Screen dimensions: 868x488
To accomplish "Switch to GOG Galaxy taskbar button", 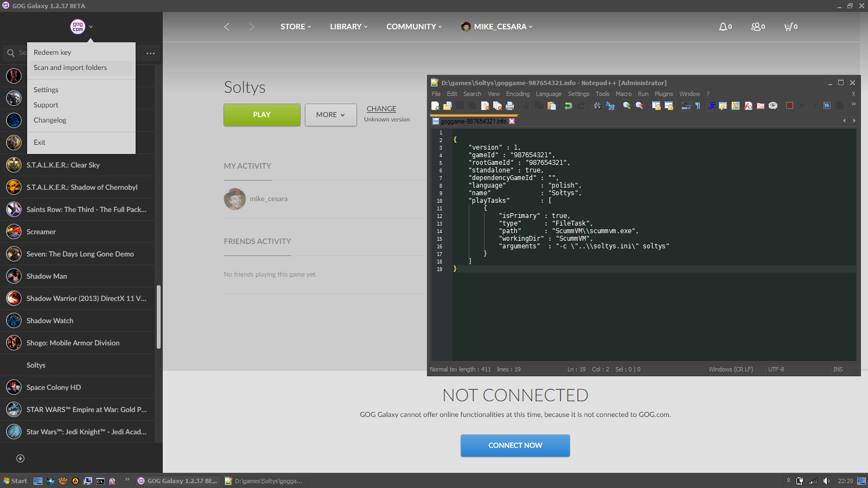I will (177, 481).
